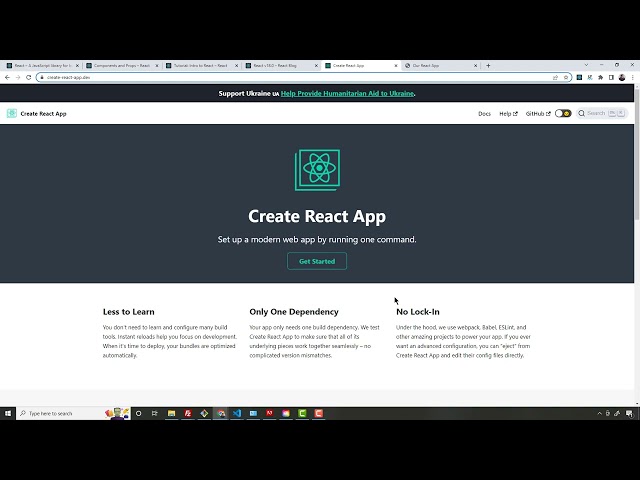Image resolution: width=640 pixels, height=480 pixels.
Task: Open the Chrome three-dot menu
Action: click(x=633, y=77)
